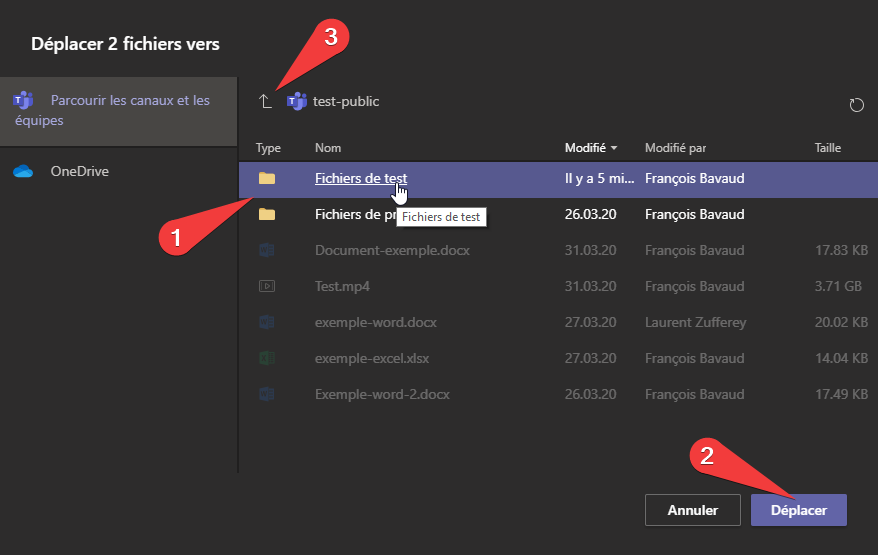Click the Teams icon beside test-public
878x555 pixels.
point(296,101)
